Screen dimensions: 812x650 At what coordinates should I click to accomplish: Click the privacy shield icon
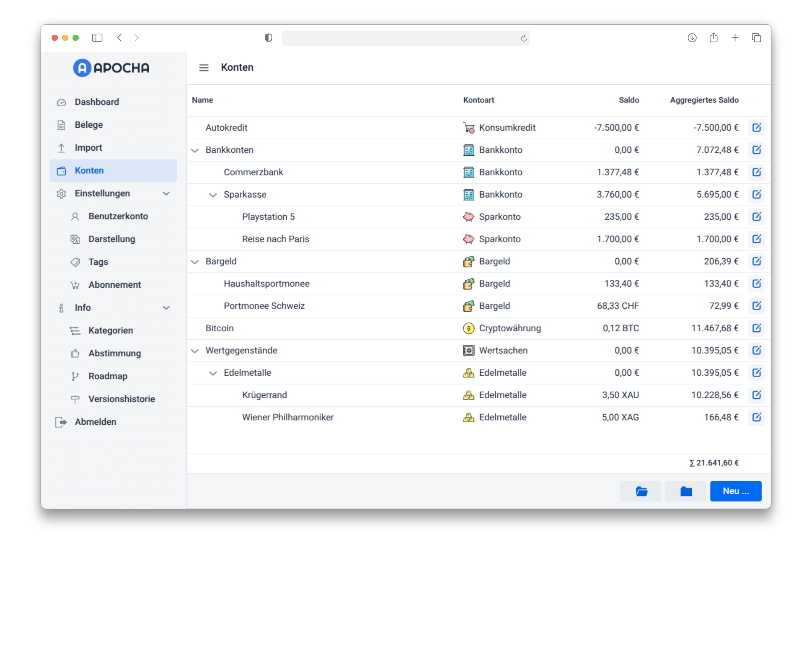pos(268,38)
